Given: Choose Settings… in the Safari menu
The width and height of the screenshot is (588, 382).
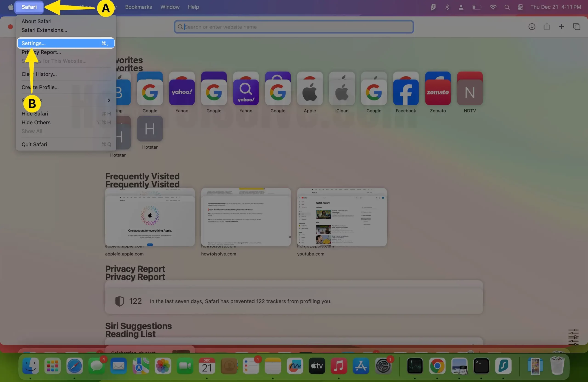Looking at the screenshot, I should click(x=66, y=43).
